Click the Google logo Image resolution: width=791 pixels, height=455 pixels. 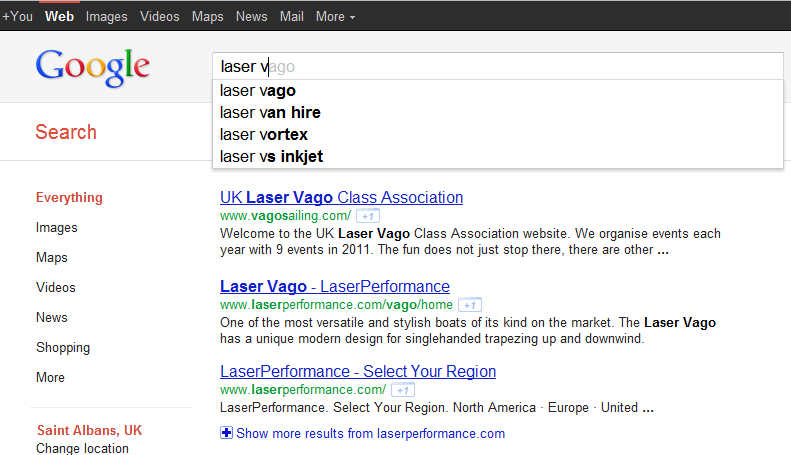coord(93,68)
